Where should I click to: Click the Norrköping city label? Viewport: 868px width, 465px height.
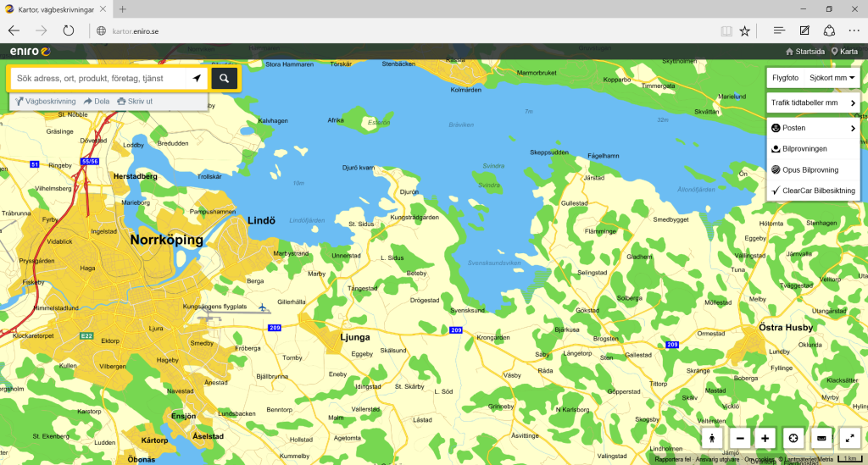(167, 240)
